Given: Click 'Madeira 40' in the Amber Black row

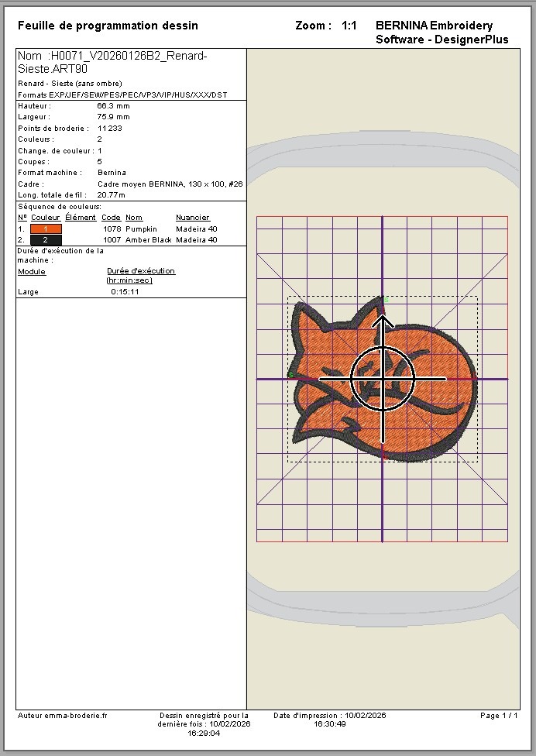Looking at the screenshot, I should point(197,239).
